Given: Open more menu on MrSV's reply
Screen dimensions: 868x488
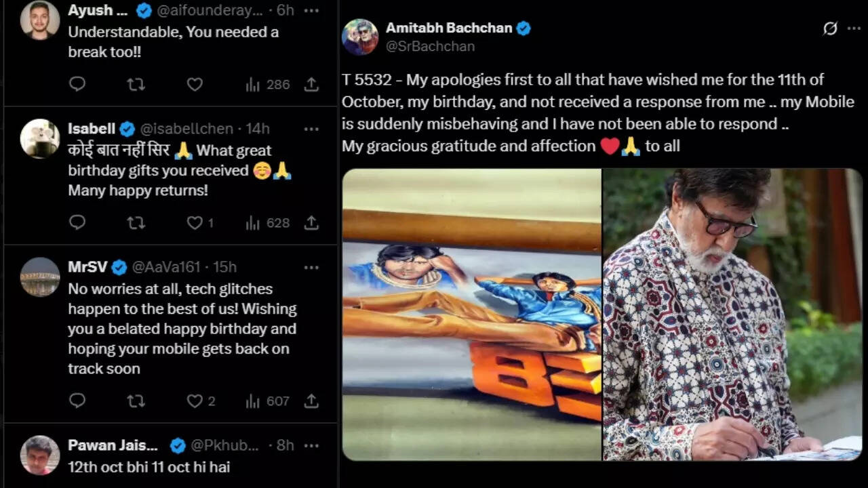Looking at the screenshot, I should pyautogui.click(x=311, y=267).
